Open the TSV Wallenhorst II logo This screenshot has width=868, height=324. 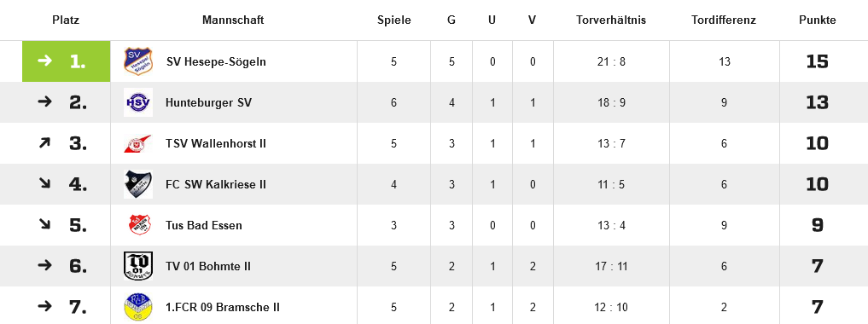point(138,143)
